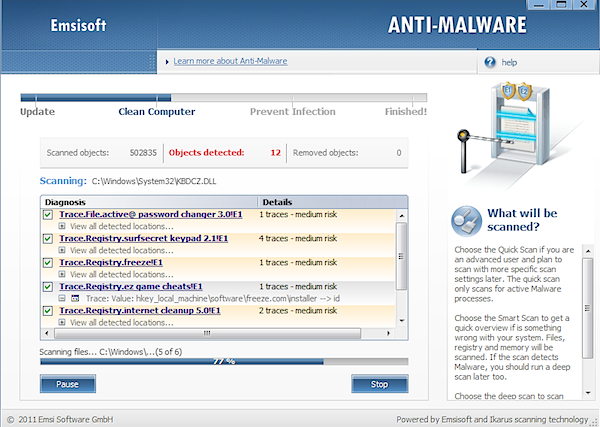Viewport: 600px width, 427px height.
Task: Click the Emsisoft logo text
Action: 78,25
